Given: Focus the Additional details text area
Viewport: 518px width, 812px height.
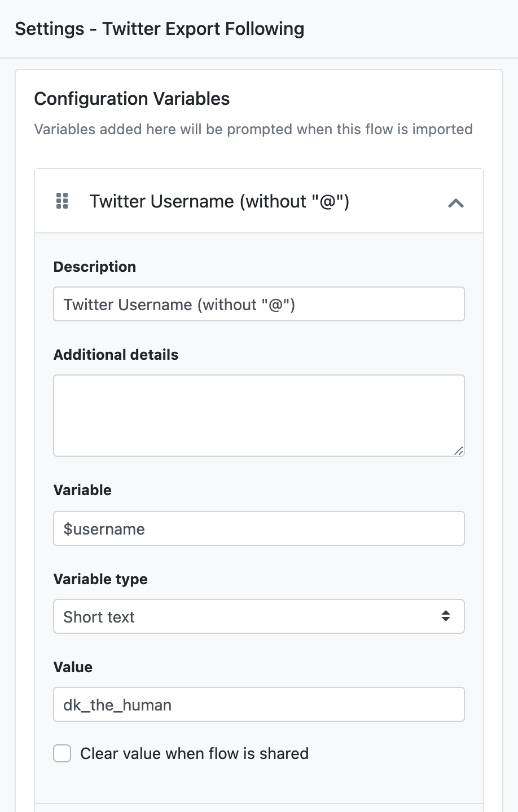Looking at the screenshot, I should coord(259,416).
